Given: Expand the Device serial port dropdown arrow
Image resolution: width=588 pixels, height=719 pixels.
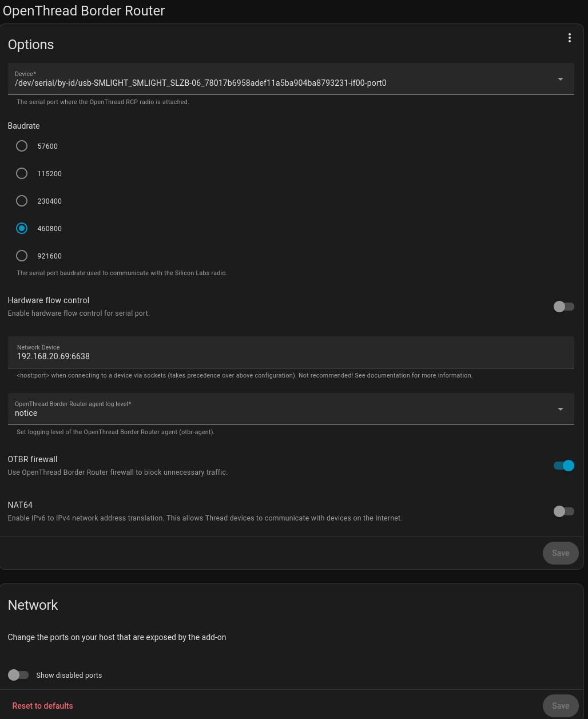Looking at the screenshot, I should tap(561, 79).
